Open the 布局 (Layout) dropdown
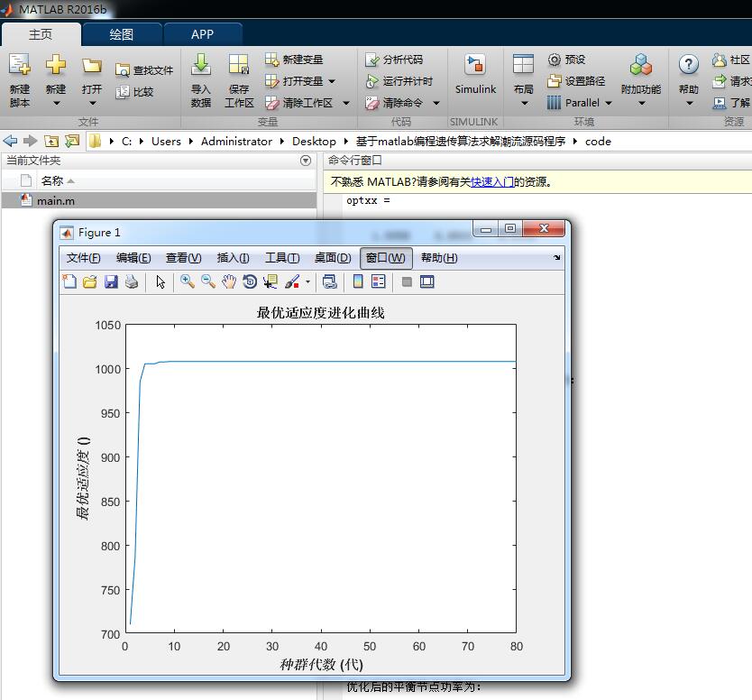Screen dimensions: 752x700 click(x=523, y=79)
